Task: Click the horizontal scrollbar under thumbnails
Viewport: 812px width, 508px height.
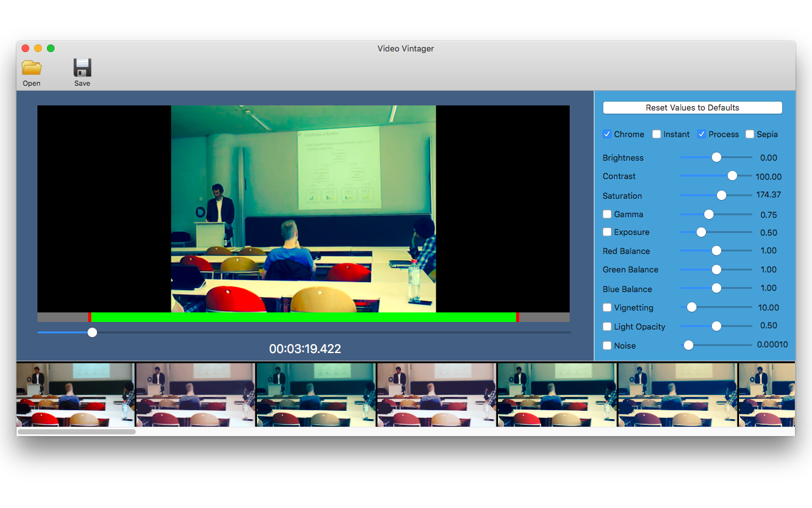Action: click(x=77, y=432)
